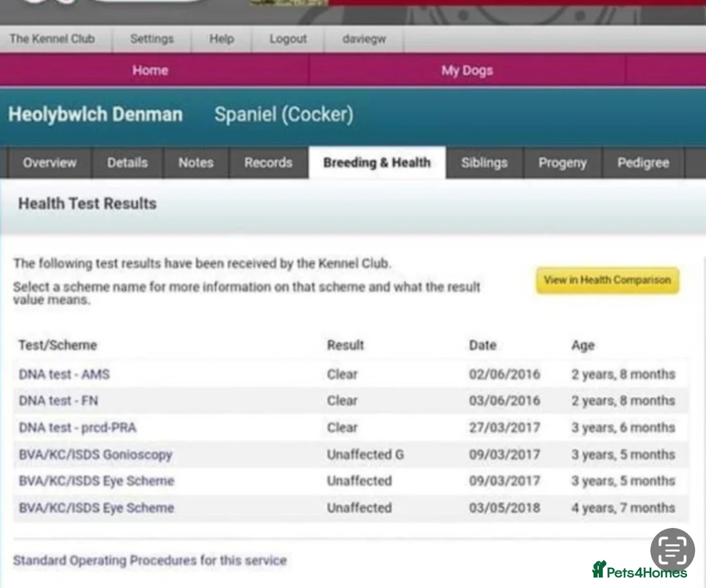Click the BVA/KC/ISDS Gonioscopy scheme link

click(95, 455)
